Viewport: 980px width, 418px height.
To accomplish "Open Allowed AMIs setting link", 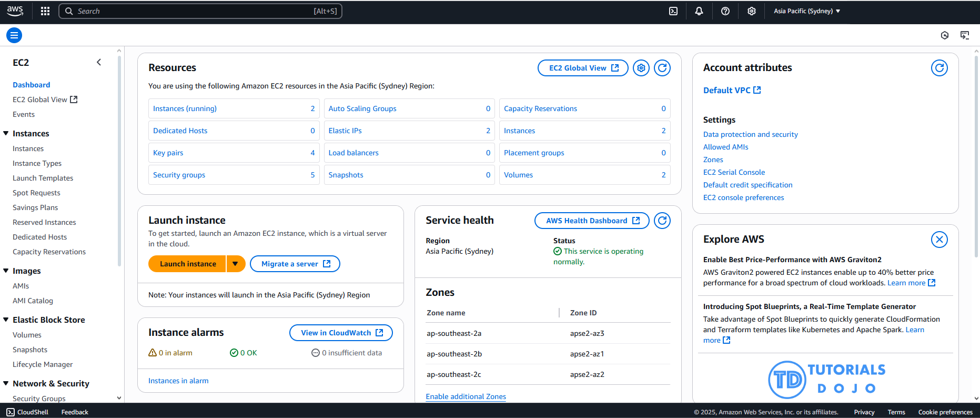I will [725, 147].
